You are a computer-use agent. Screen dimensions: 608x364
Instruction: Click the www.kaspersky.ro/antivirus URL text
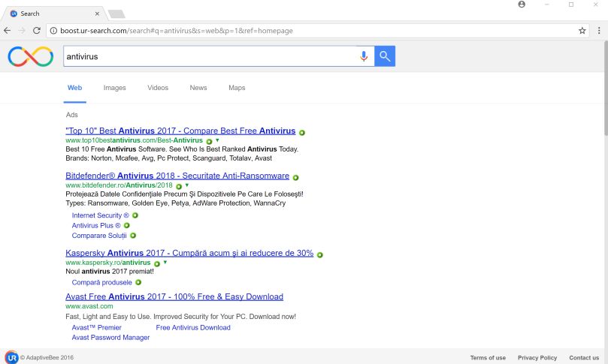click(107, 263)
